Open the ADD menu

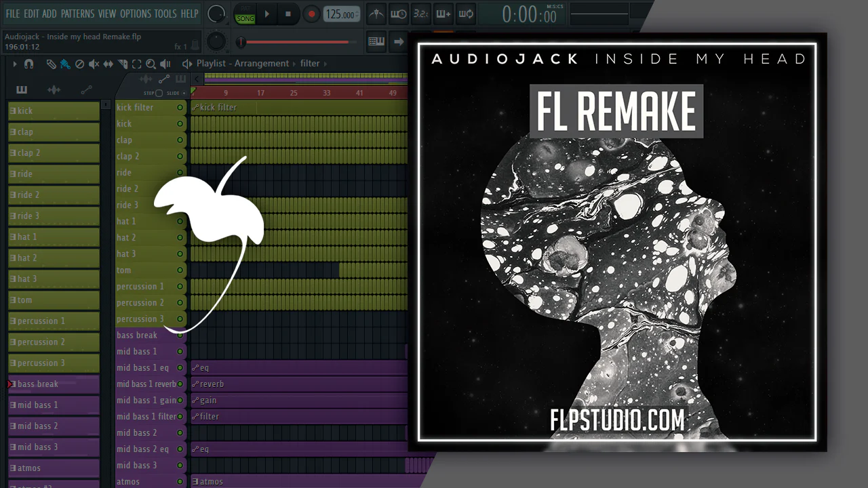[50, 14]
